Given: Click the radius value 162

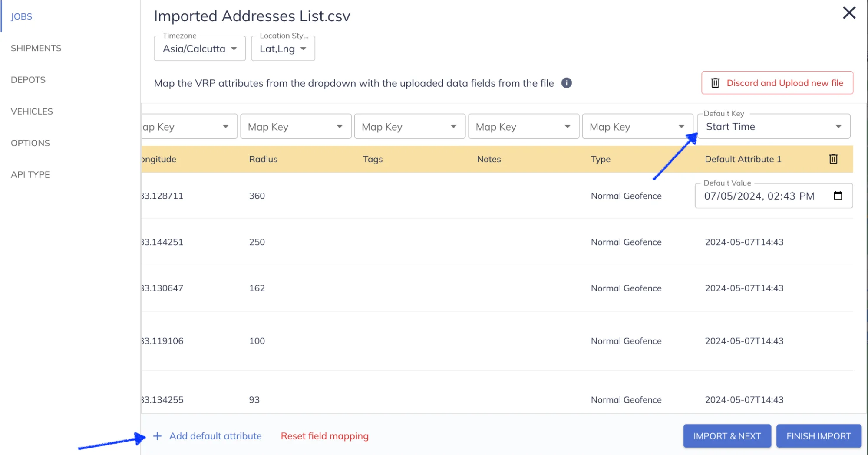Looking at the screenshot, I should (x=257, y=288).
